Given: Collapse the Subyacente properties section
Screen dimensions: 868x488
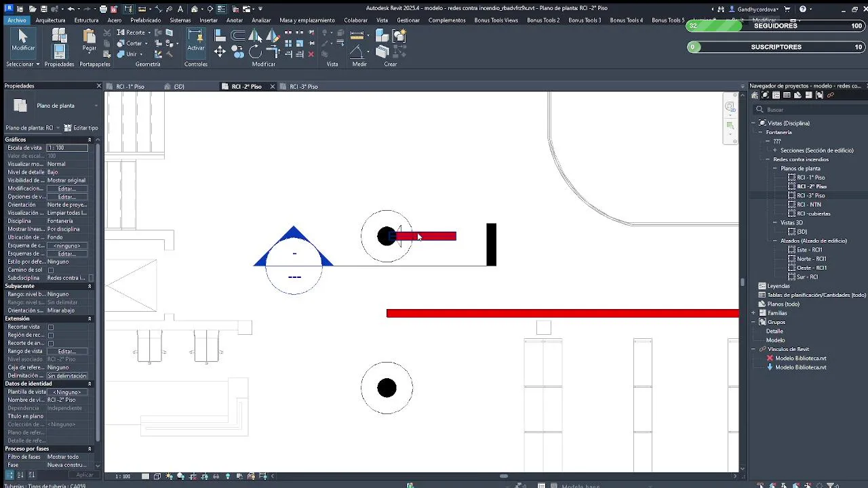Looking at the screenshot, I should click(x=90, y=286).
